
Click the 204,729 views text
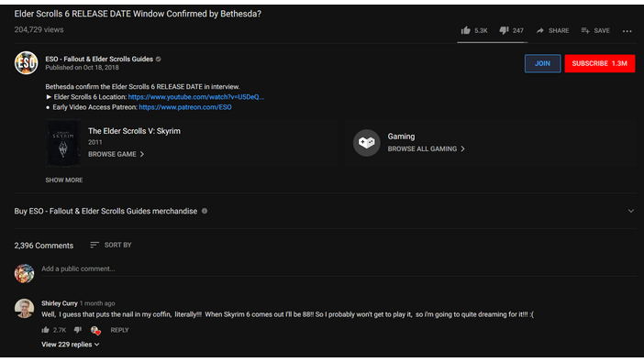(x=39, y=30)
